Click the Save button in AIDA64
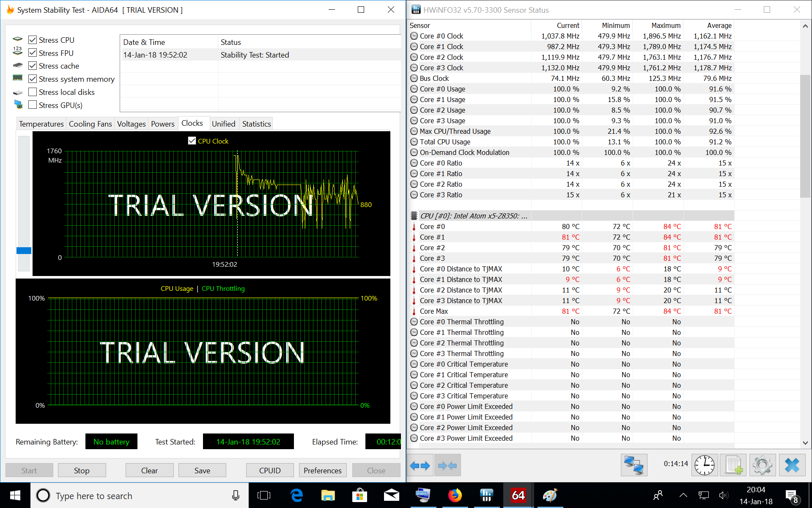 [x=202, y=470]
